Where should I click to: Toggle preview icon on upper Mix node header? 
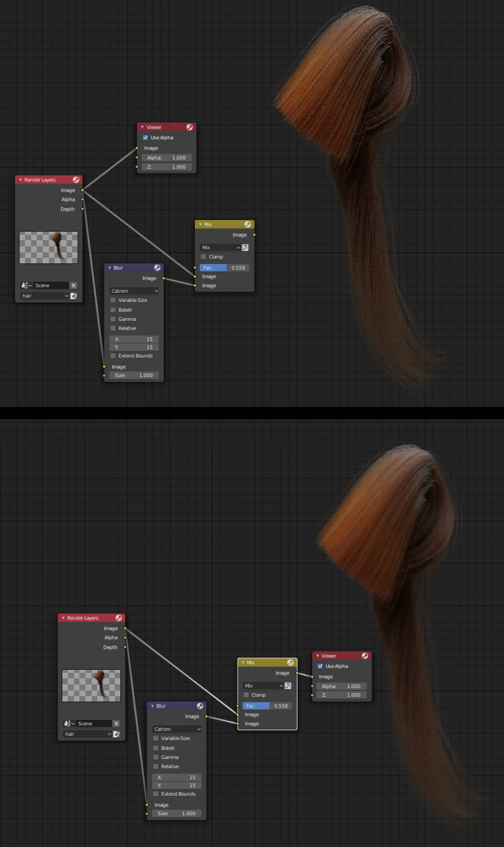pyautogui.click(x=247, y=224)
